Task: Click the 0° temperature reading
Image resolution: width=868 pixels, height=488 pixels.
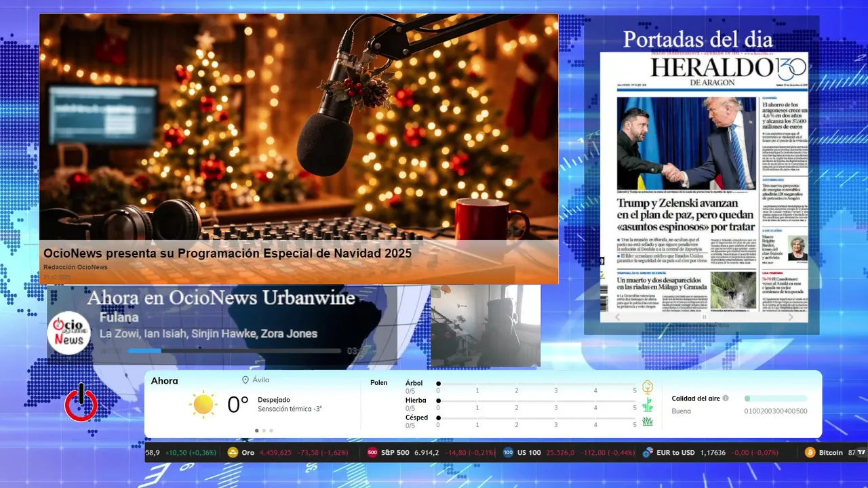Action: pos(237,405)
